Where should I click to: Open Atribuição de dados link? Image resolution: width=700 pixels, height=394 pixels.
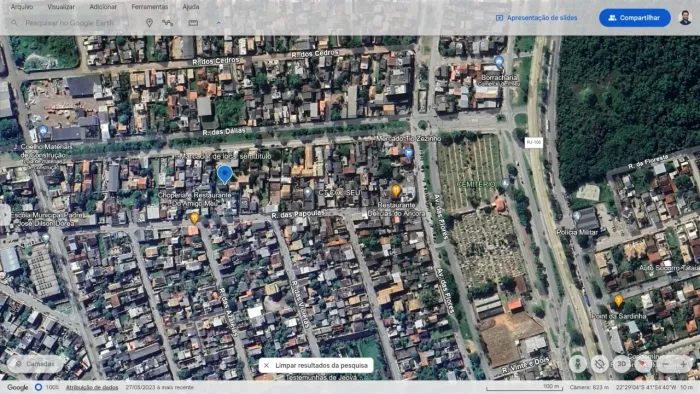(92, 387)
